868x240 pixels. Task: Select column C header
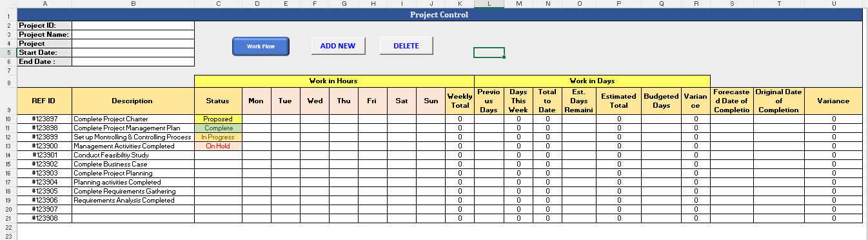tap(218, 4)
